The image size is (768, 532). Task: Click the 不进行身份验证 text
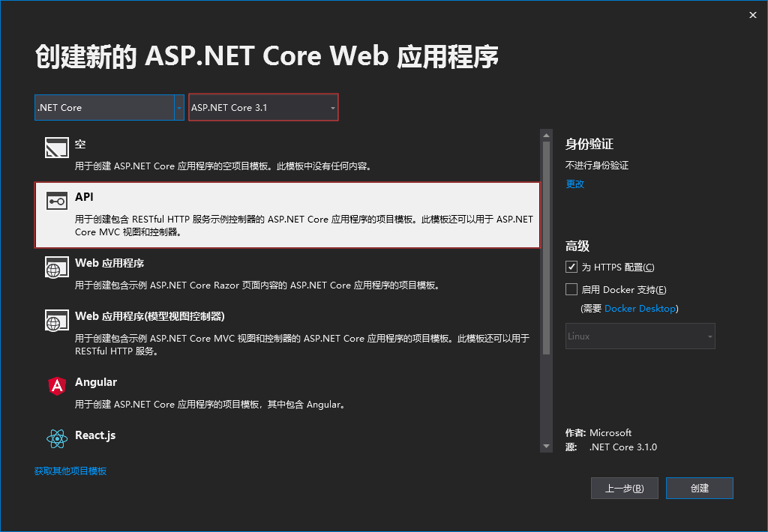click(x=596, y=166)
